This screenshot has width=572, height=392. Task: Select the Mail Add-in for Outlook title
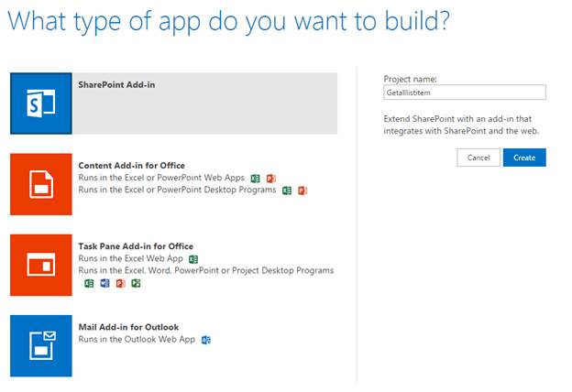coord(128,327)
